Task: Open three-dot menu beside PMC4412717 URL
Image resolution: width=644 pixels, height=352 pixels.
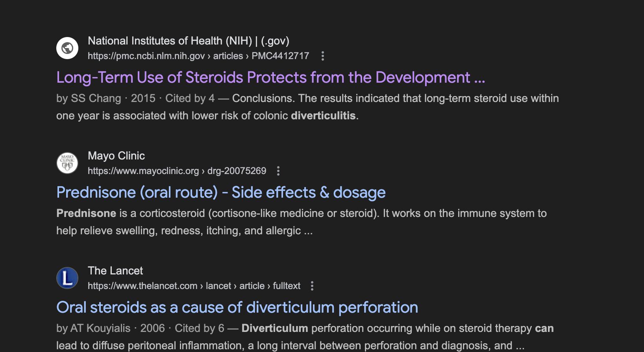Action: 323,56
